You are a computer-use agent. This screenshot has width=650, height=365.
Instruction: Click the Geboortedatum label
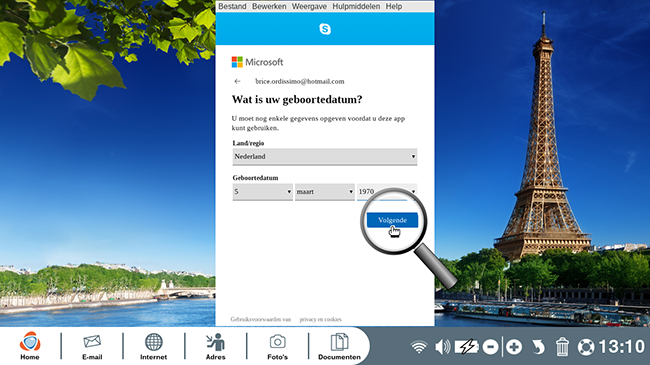[x=255, y=178]
